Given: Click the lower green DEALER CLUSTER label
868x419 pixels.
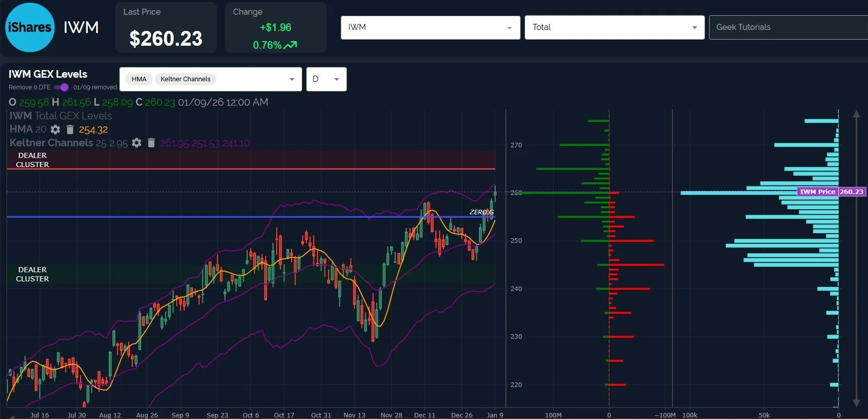Looking at the screenshot, I should (x=33, y=274).
